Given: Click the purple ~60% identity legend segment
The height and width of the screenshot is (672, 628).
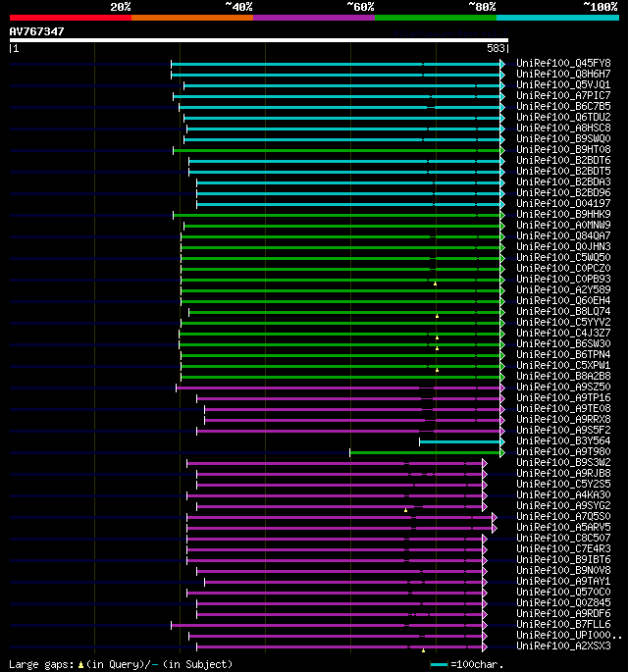Looking at the screenshot, I should (x=314, y=18).
